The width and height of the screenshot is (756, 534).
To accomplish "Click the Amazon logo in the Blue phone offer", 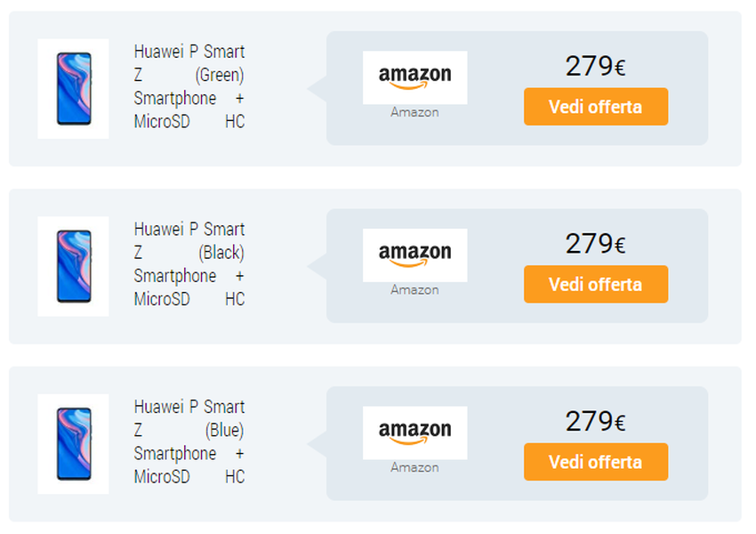I will point(414,433).
